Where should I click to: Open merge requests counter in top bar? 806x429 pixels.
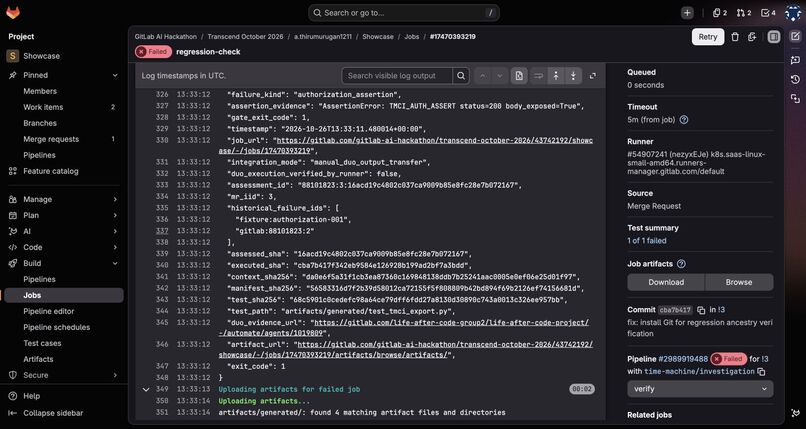click(744, 13)
